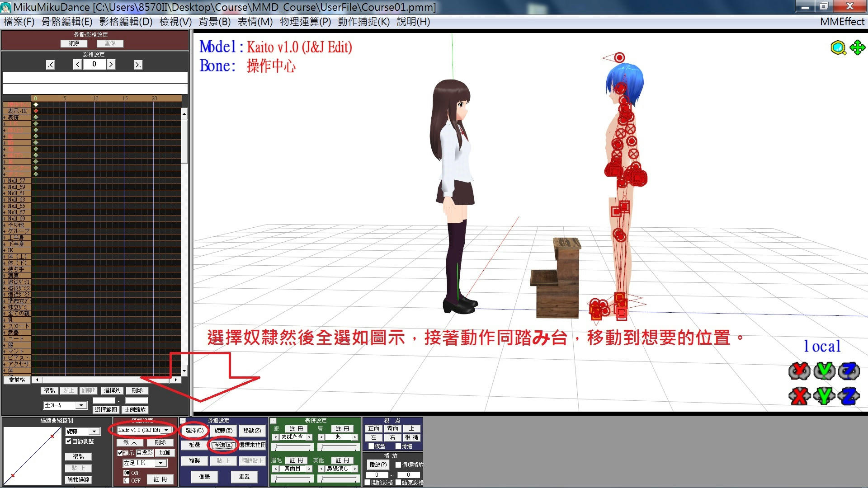Click the current frame number field

point(94,64)
